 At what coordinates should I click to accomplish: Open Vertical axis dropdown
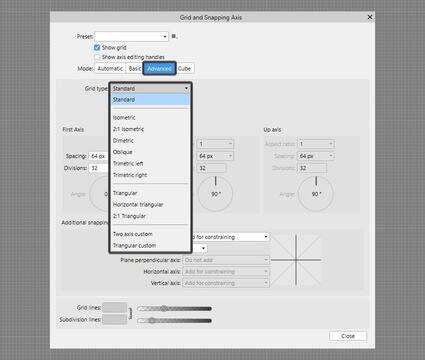226,283
